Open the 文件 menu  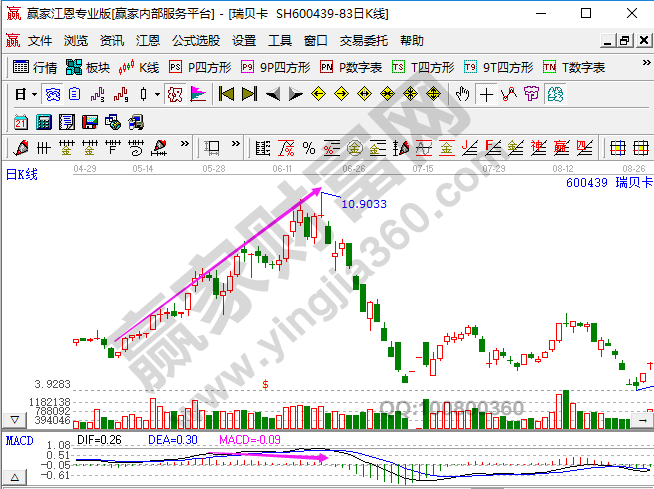40,40
